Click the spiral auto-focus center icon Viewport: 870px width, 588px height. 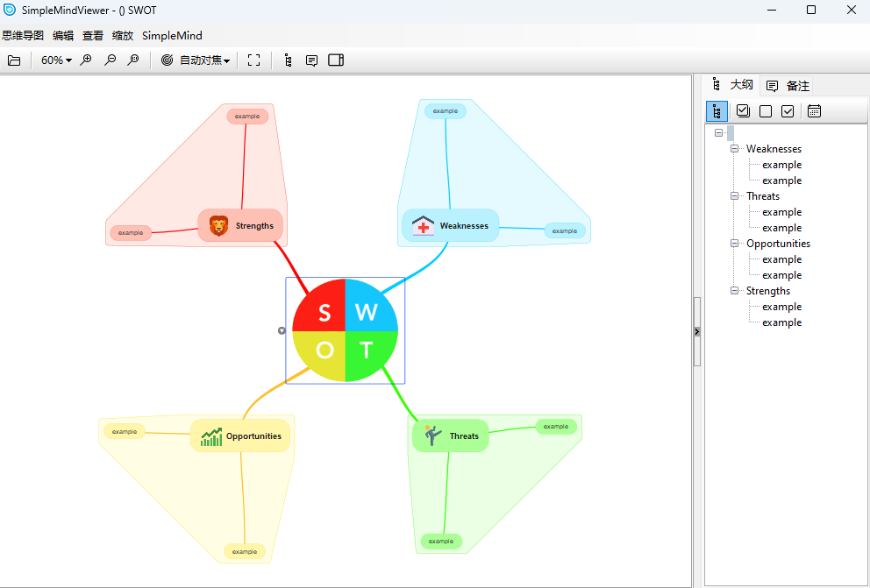[x=167, y=60]
